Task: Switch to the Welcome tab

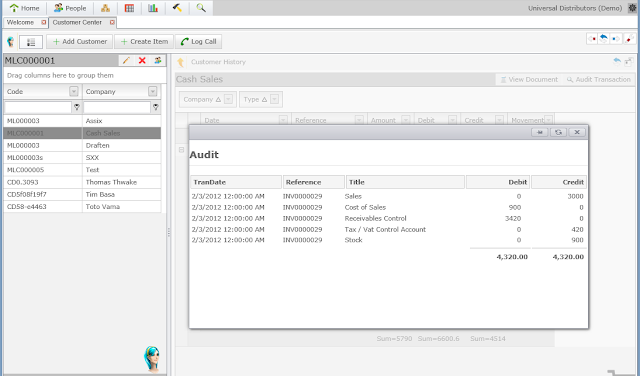Action: click(20, 22)
